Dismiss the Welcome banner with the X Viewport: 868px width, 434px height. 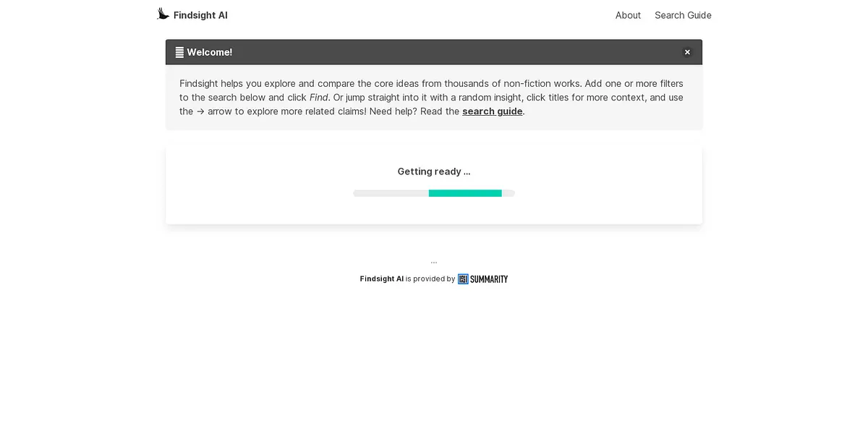pos(687,52)
